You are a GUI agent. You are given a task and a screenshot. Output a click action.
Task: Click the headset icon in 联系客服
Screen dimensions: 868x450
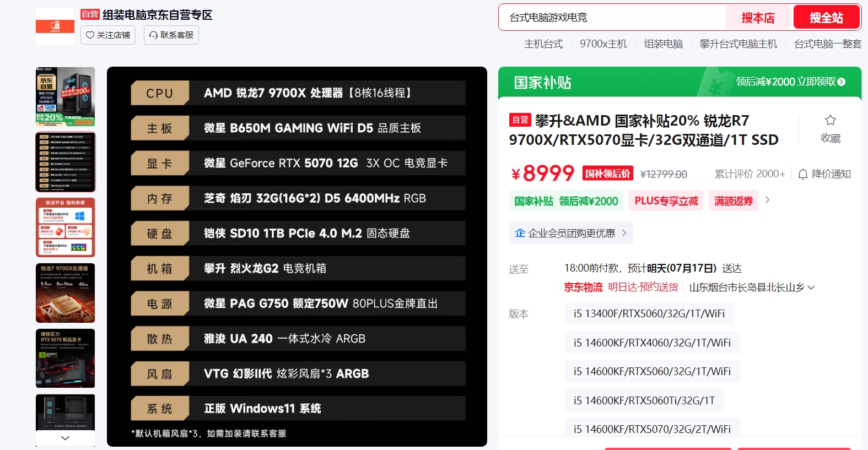point(154,35)
